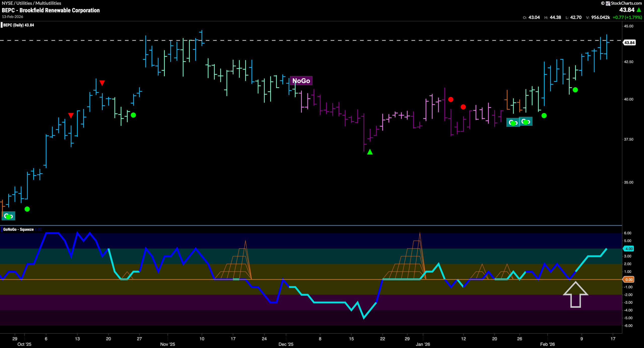
Task: Click the red down-triangle above the Oct 20 bars
Action: pos(102,83)
